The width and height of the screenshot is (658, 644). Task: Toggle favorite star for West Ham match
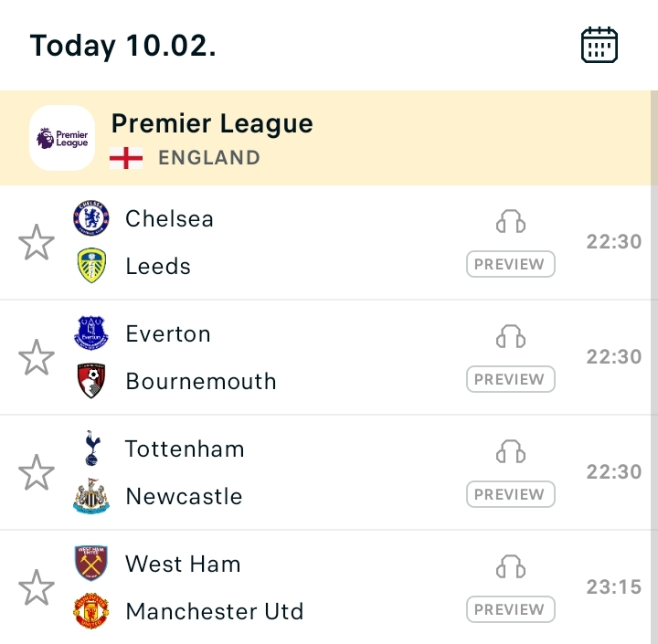[37, 588]
